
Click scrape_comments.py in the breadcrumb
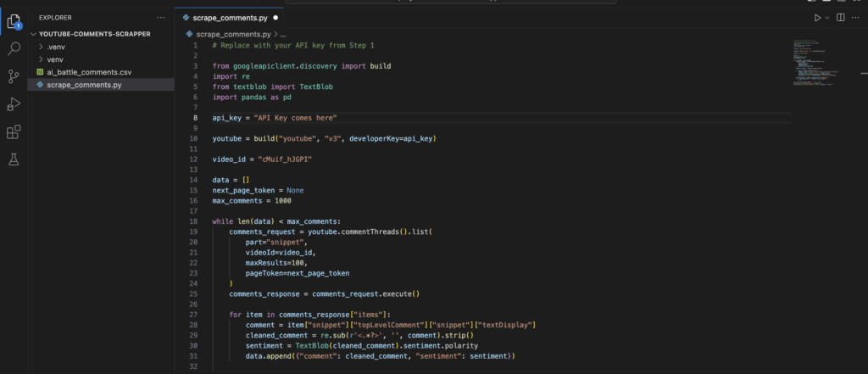pyautogui.click(x=234, y=35)
